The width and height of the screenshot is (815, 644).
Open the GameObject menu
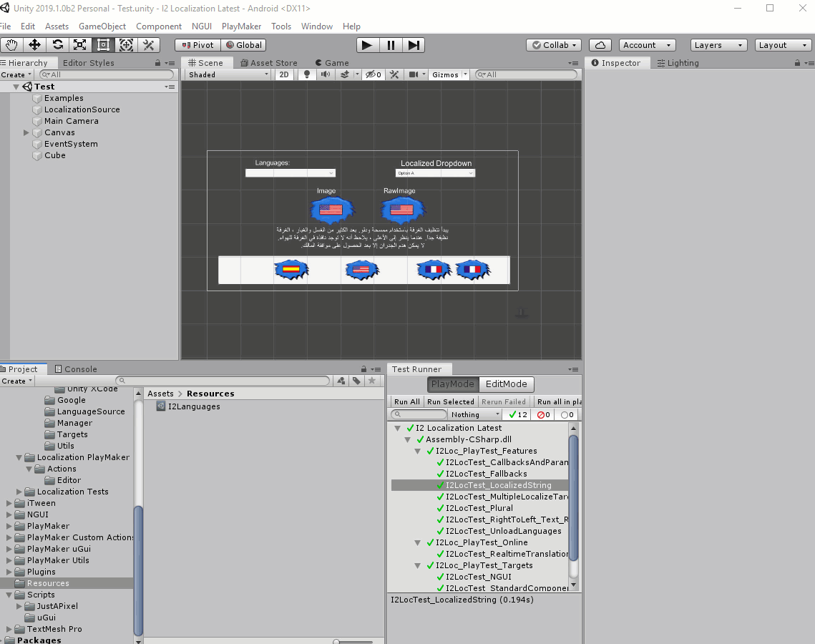point(102,26)
